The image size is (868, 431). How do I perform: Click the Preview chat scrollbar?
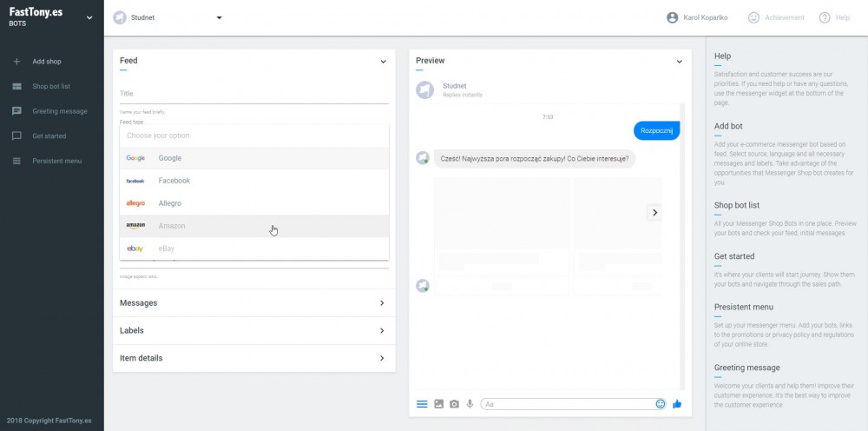coord(682,247)
